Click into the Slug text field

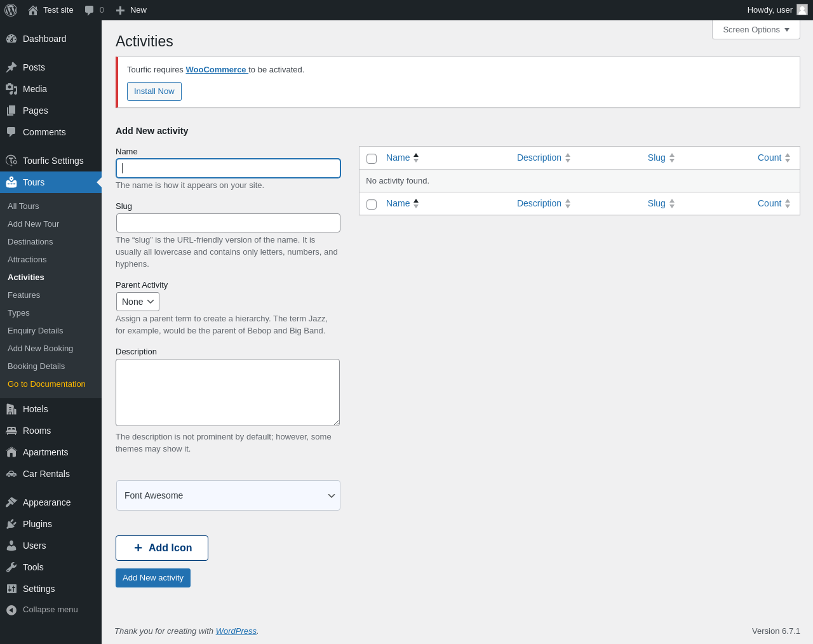(228, 223)
